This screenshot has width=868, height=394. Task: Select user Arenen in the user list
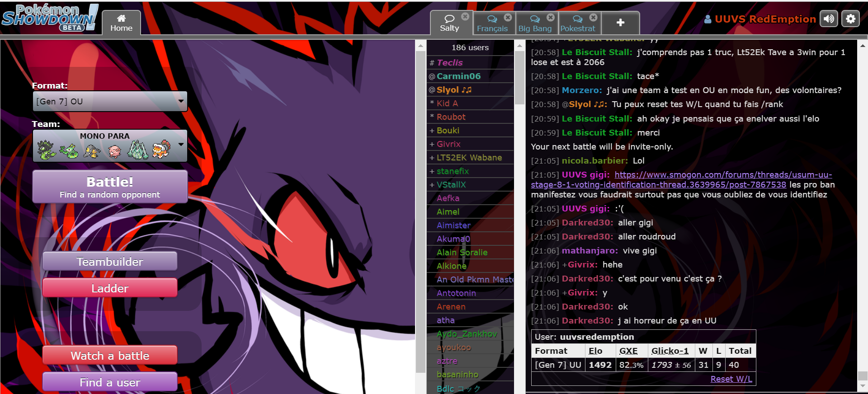click(x=470, y=306)
